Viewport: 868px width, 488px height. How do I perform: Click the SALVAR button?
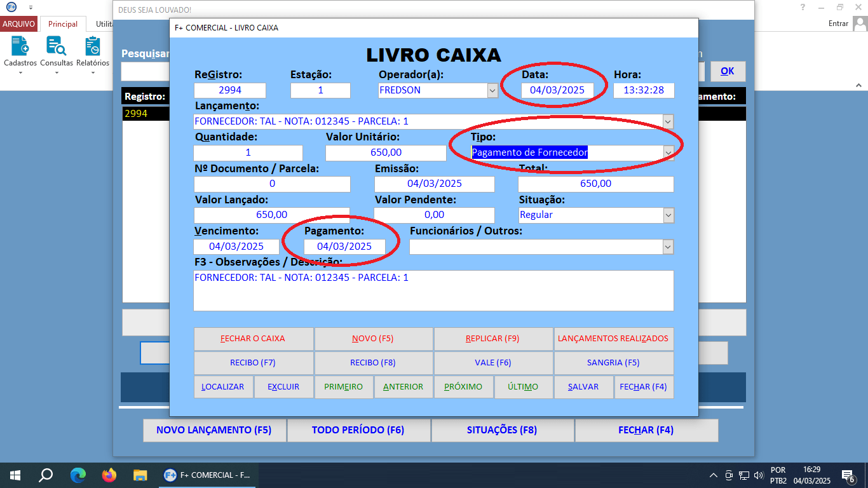coord(583,387)
